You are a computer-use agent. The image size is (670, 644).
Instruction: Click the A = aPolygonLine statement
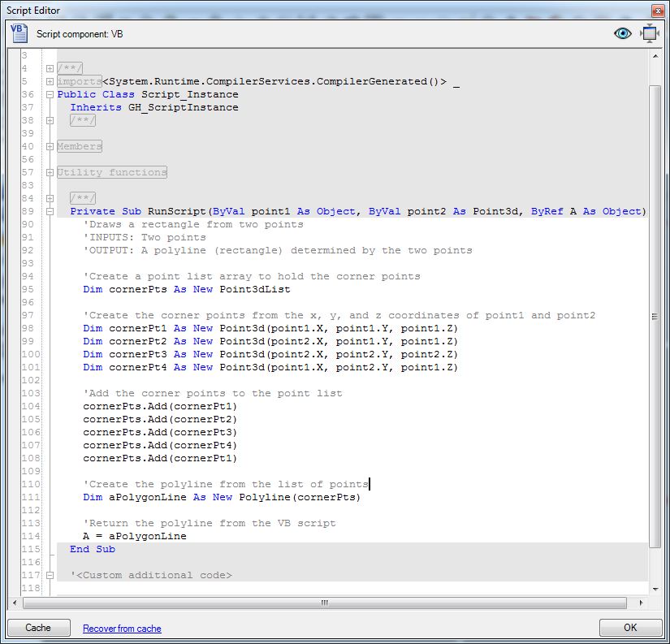coord(135,536)
